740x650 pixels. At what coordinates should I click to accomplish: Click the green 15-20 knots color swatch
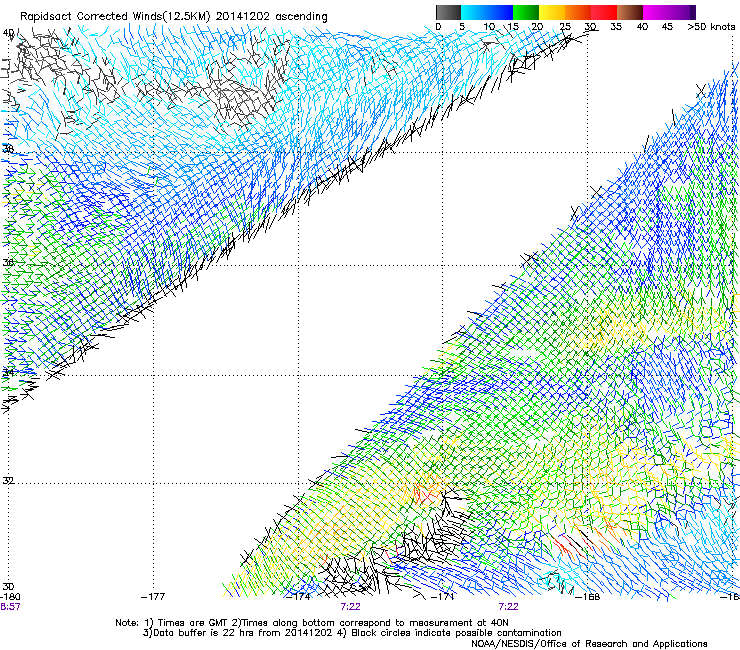[526, 12]
